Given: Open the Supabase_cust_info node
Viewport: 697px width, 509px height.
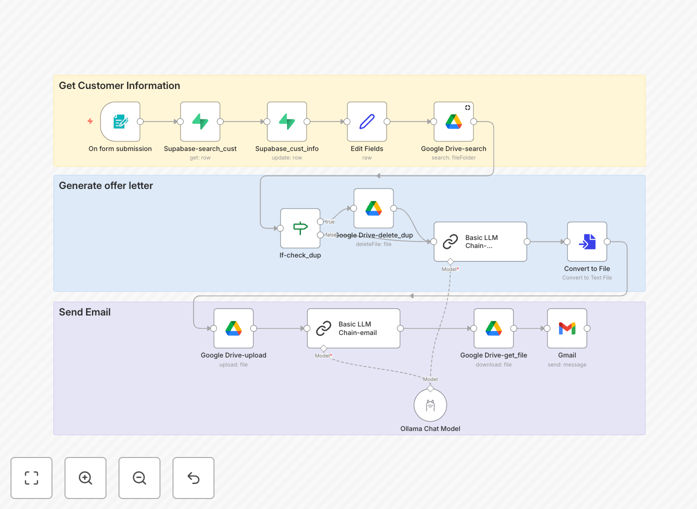Looking at the screenshot, I should click(287, 121).
